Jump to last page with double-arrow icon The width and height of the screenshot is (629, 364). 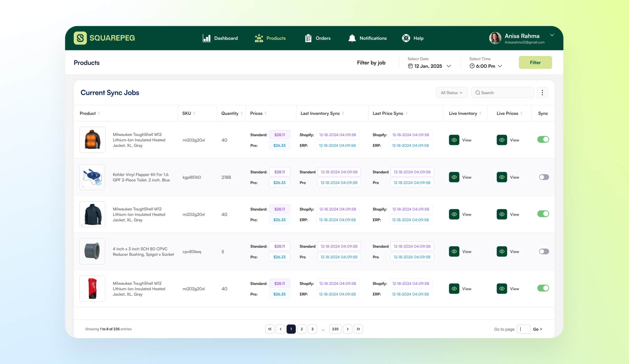click(x=358, y=329)
